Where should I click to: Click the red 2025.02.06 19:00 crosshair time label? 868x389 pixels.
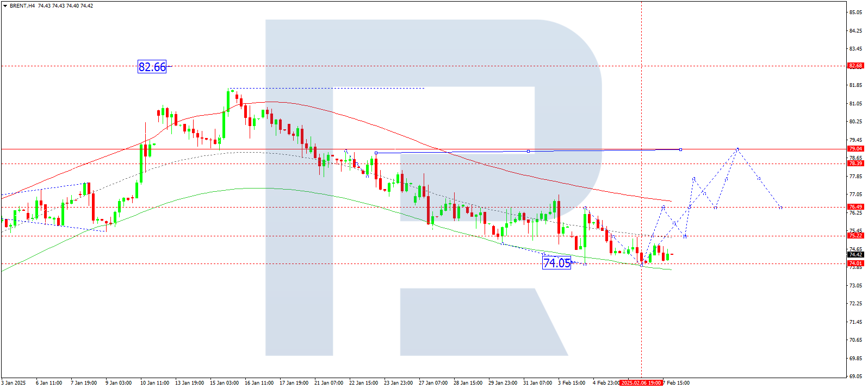[642, 383]
